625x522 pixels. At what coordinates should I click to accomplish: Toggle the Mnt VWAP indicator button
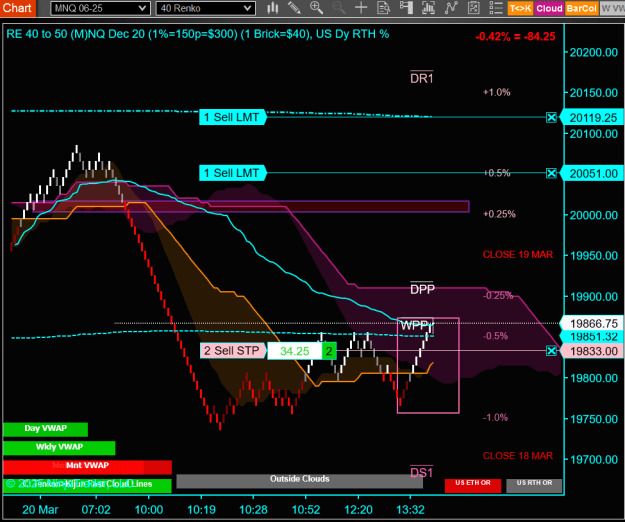(x=87, y=466)
